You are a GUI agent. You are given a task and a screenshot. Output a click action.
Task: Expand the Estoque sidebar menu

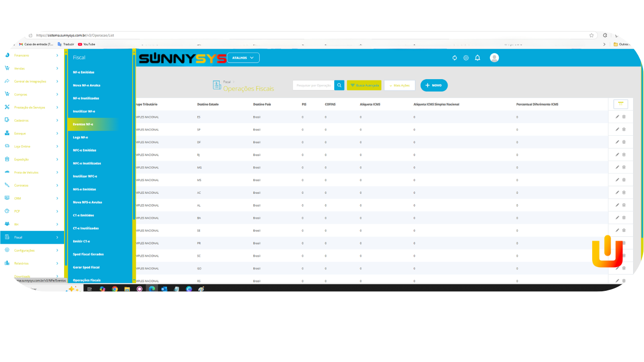pyautogui.click(x=32, y=133)
